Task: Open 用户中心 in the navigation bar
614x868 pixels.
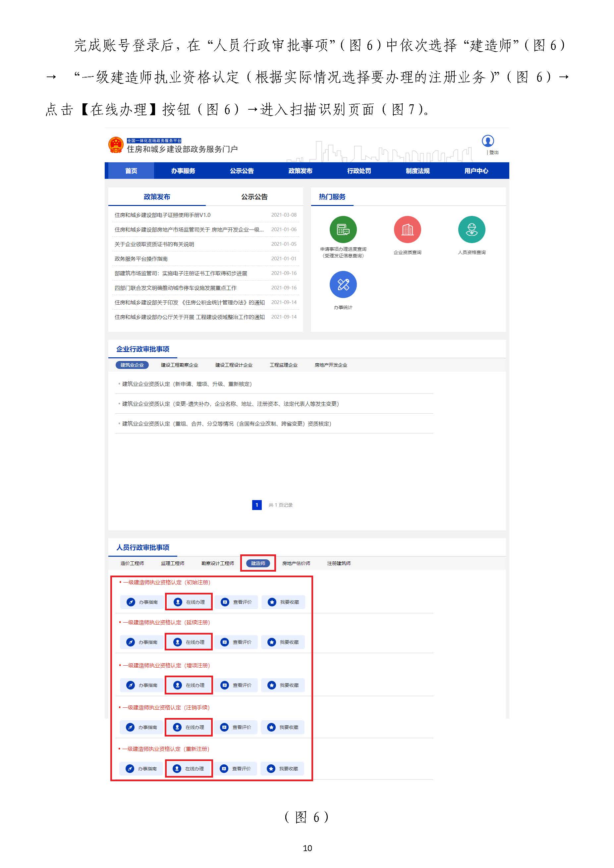Action: pos(476,171)
